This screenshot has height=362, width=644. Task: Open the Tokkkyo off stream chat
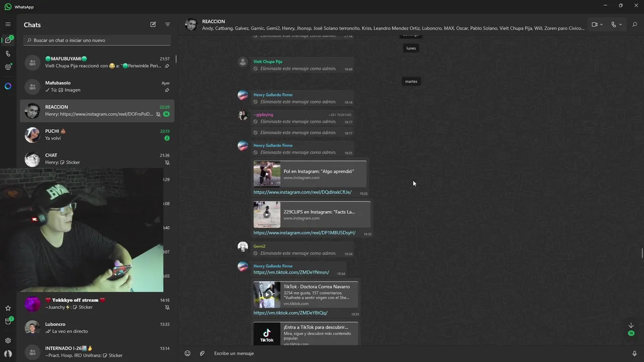point(97,304)
